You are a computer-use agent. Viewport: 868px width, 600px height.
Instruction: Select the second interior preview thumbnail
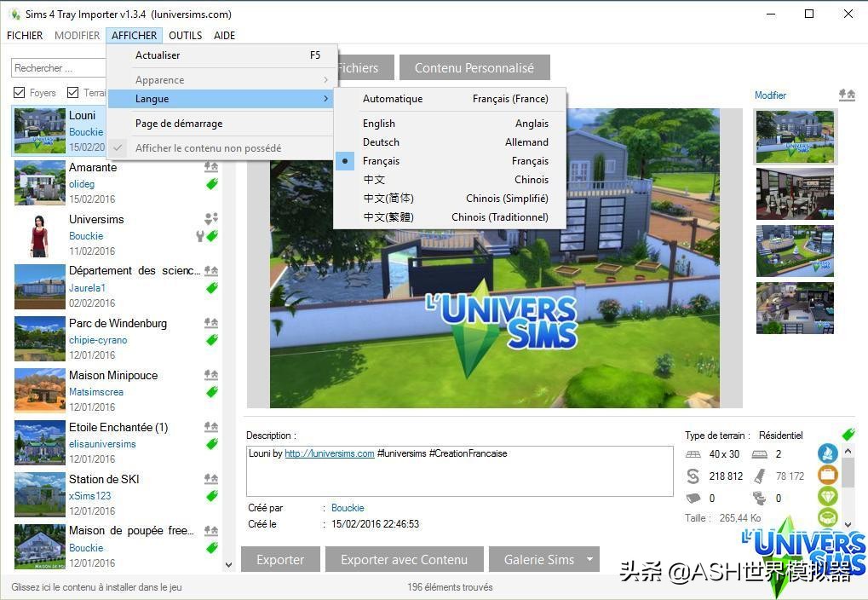pyautogui.click(x=795, y=194)
